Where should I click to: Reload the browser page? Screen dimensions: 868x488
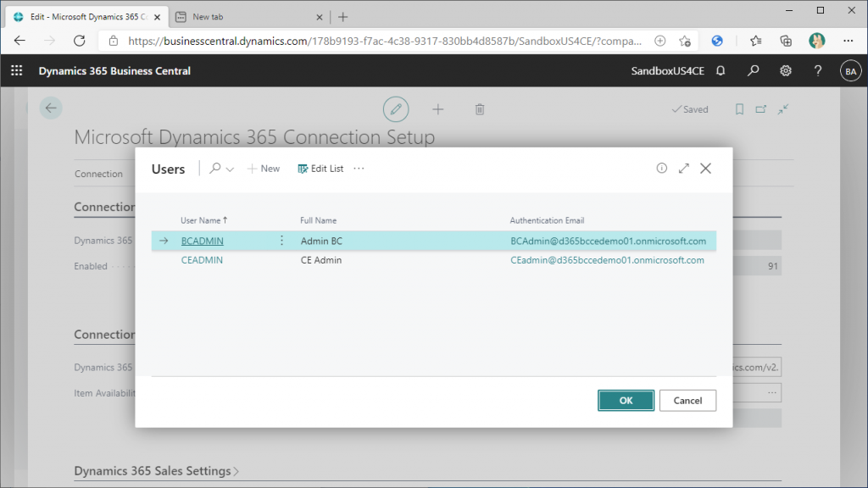tap(80, 41)
